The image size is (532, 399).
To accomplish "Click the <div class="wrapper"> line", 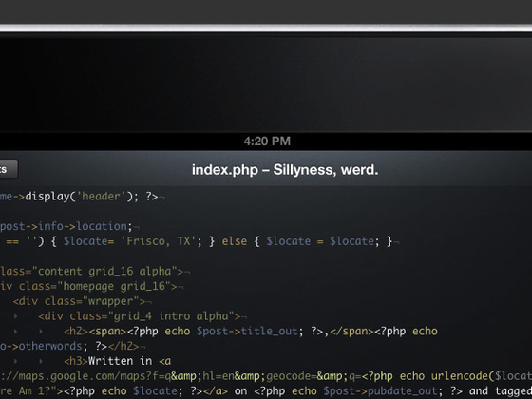I will coord(79,301).
